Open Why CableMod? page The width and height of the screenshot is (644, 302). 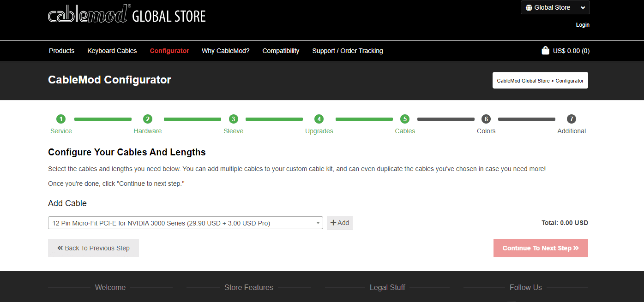click(226, 51)
